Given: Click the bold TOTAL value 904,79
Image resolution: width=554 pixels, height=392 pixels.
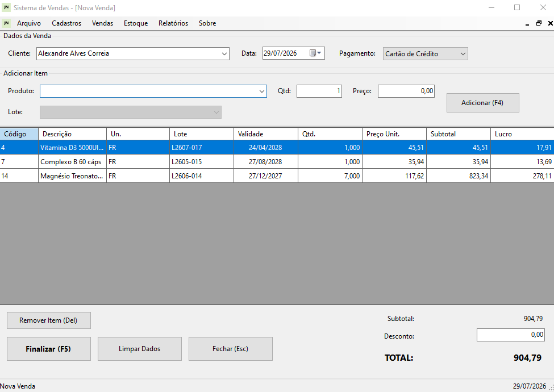Looking at the screenshot, I should coord(527,358).
